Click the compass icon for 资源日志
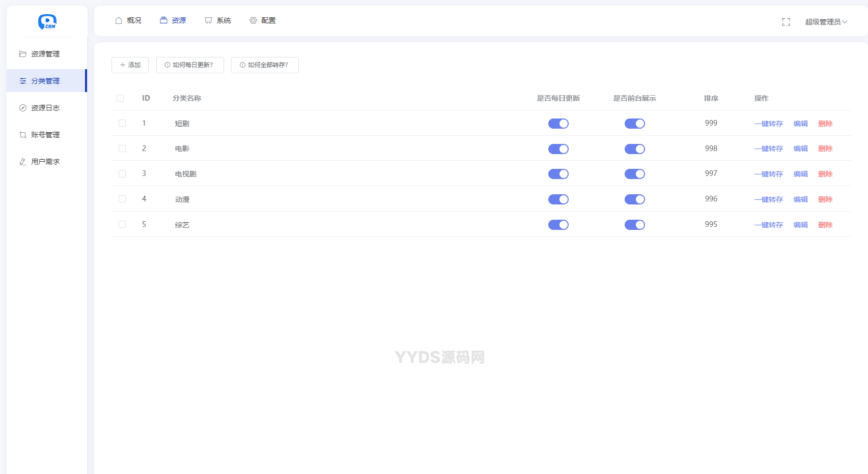 pos(23,108)
